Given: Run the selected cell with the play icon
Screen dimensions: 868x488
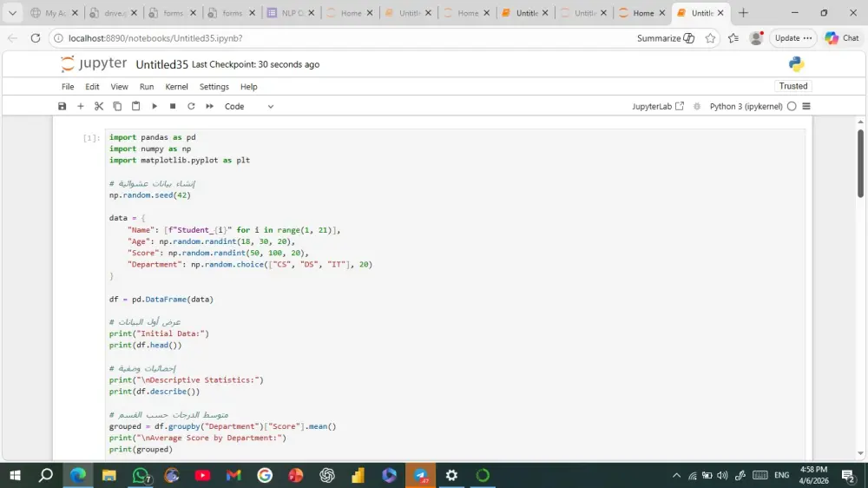Looking at the screenshot, I should pos(155,106).
